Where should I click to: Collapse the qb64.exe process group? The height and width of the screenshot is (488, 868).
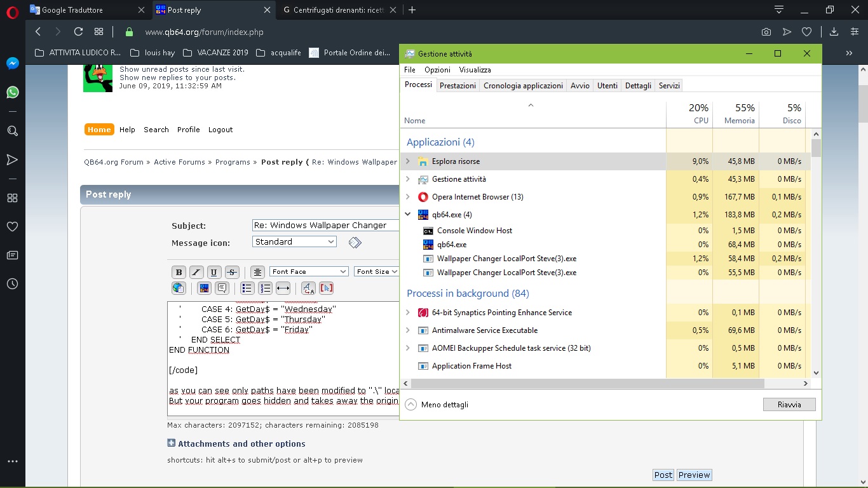pyautogui.click(x=408, y=215)
